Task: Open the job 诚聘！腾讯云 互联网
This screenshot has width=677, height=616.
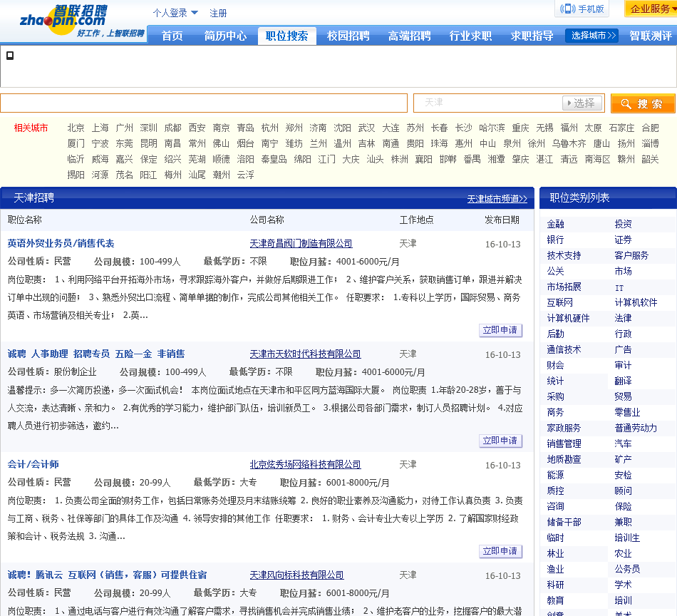Action: pos(107,575)
